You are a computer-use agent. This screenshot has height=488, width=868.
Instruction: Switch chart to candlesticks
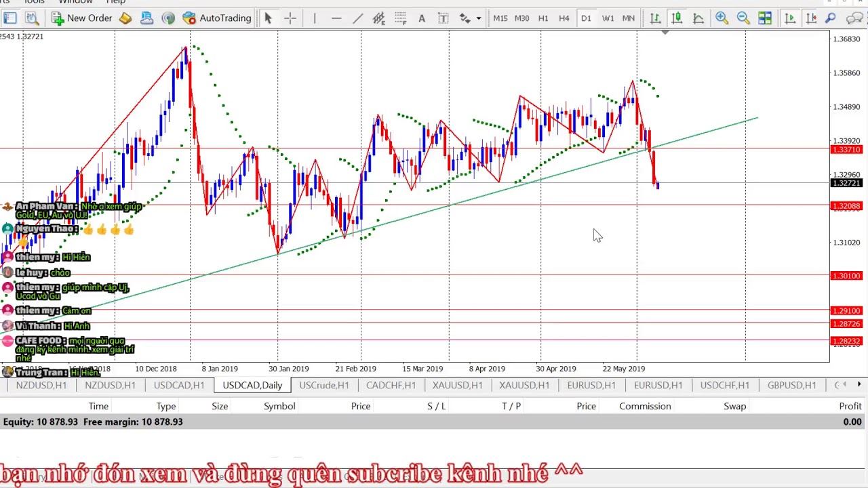677,18
